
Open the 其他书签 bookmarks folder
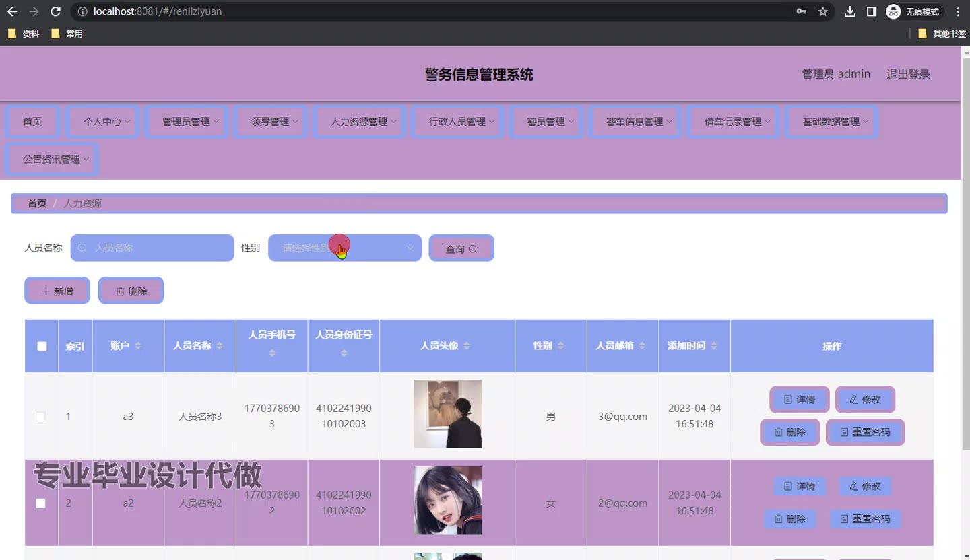(942, 34)
